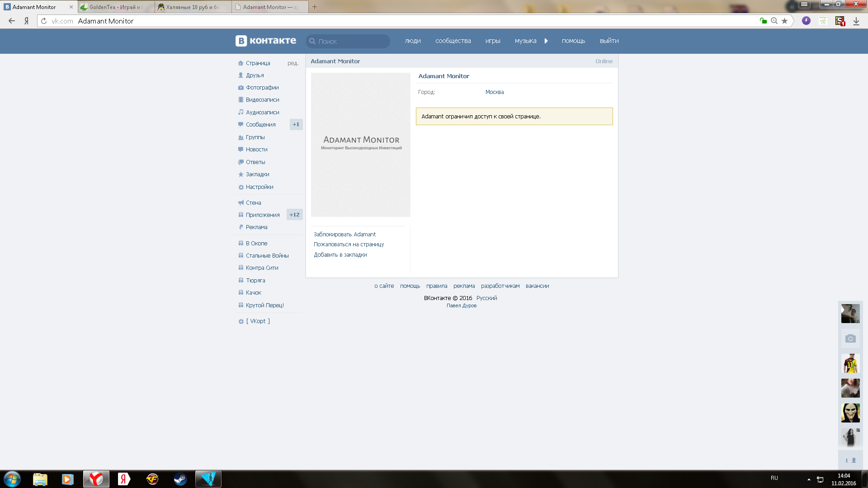Focus the Поиск search field
868x488 pixels.
[348, 41]
